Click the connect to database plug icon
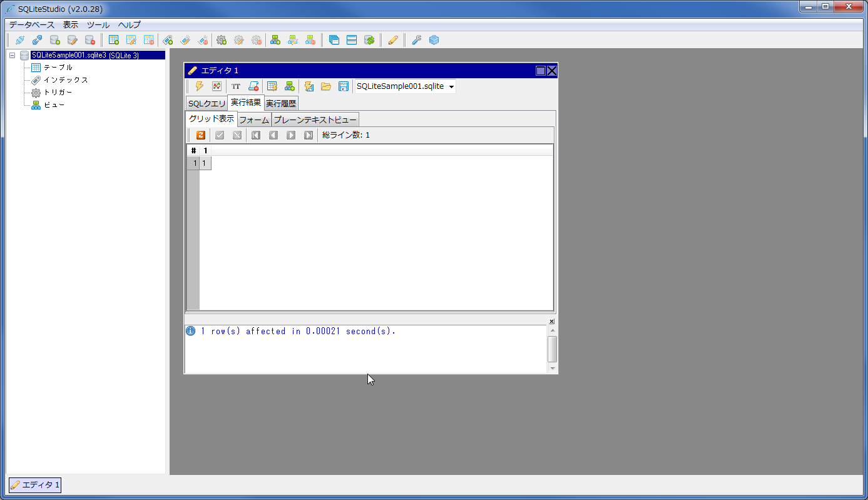This screenshot has height=500, width=868. coord(19,40)
